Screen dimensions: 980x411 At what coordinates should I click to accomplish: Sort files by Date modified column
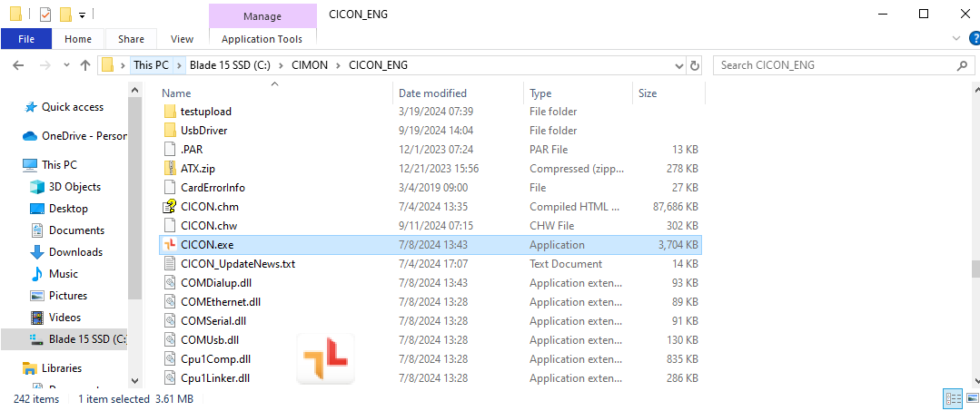(x=433, y=93)
